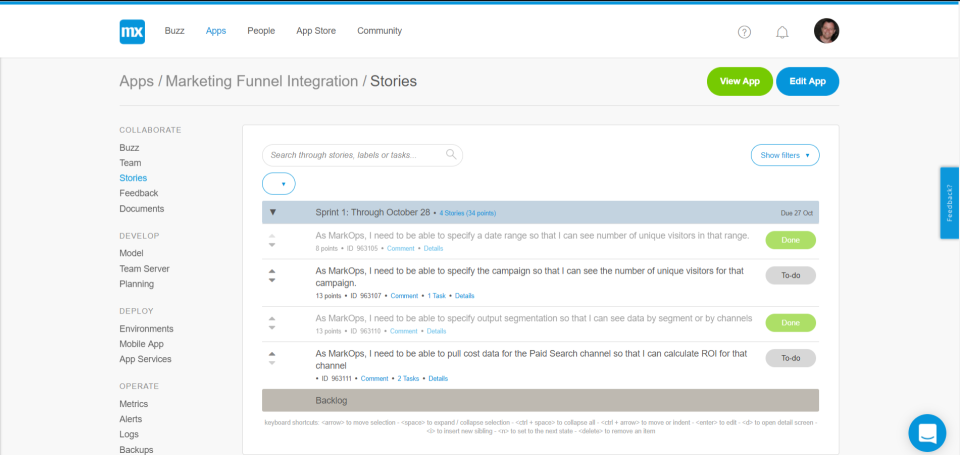Open the empty dropdown below search

279,184
